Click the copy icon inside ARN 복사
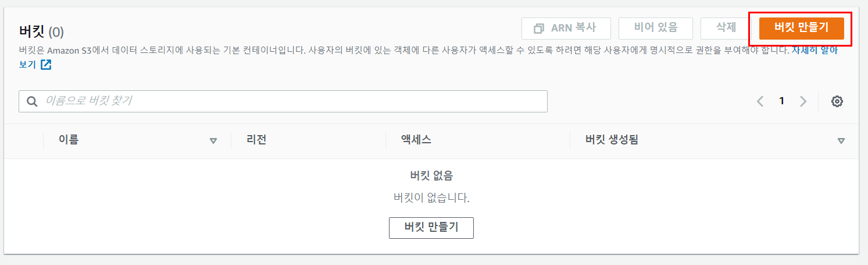Screen dimensions: 868x265 tap(539, 28)
